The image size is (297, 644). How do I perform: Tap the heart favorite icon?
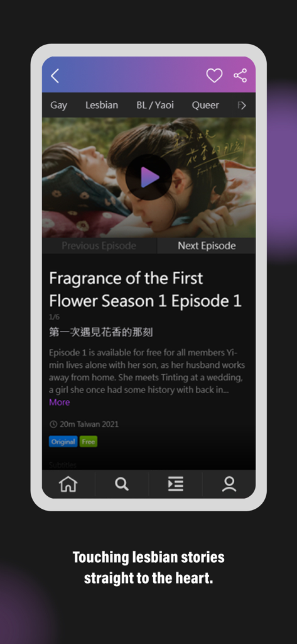214,75
